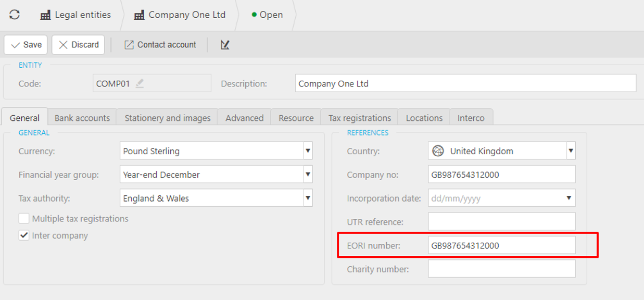The width and height of the screenshot is (644, 300).
Task: Click the globe icon in Country field
Action: point(438,151)
